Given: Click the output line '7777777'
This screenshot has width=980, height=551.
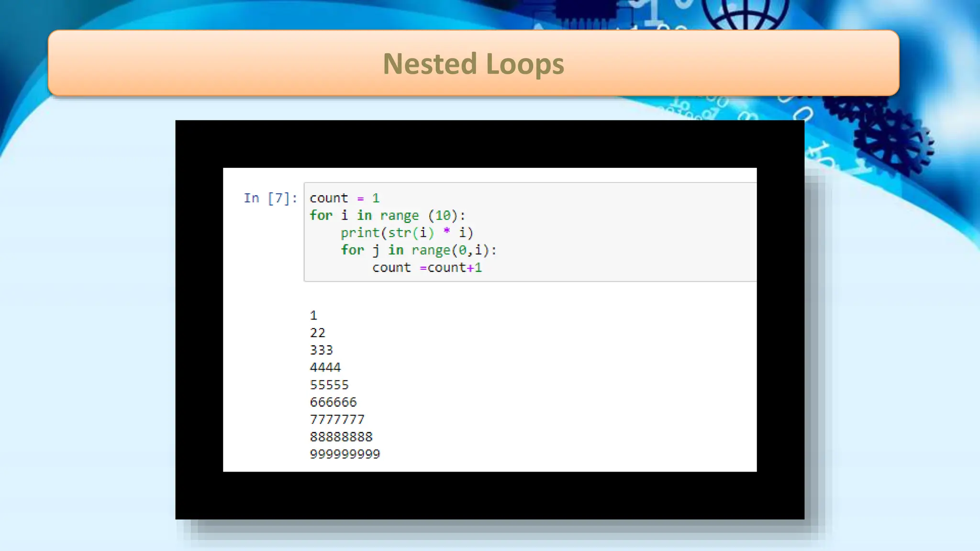Looking at the screenshot, I should [337, 419].
